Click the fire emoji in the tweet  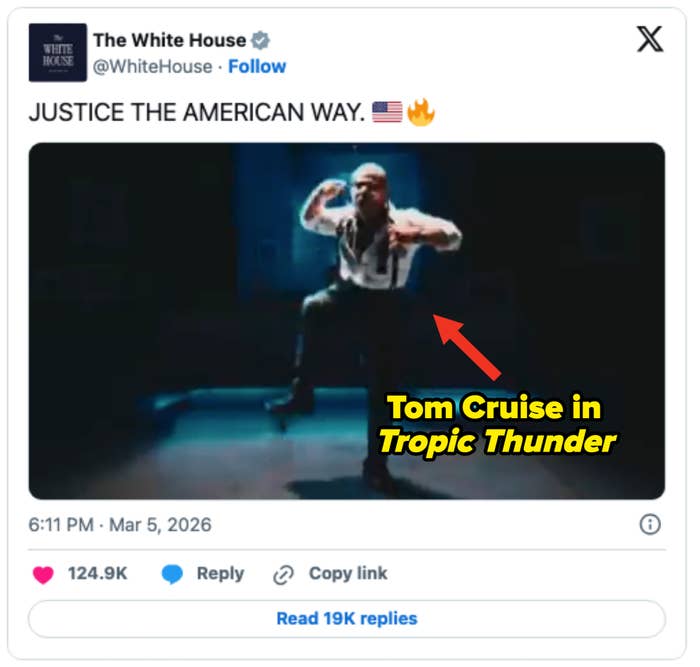pos(421,112)
